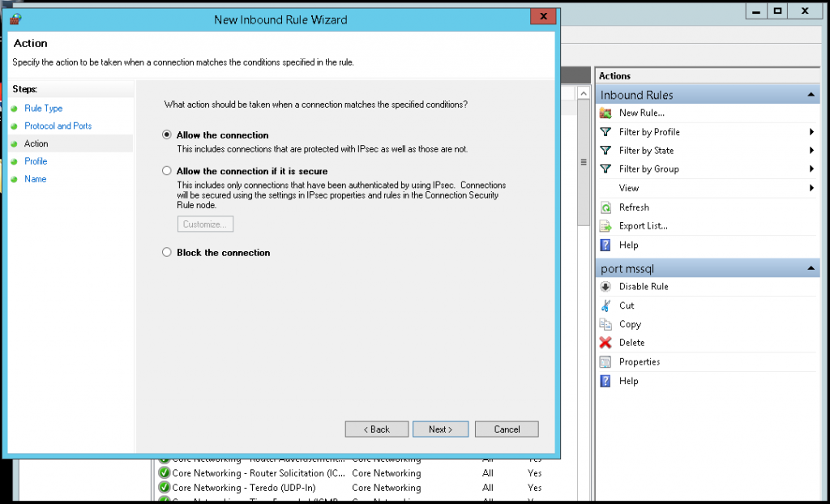Open Filter by Group menu item
830x504 pixels.
648,169
